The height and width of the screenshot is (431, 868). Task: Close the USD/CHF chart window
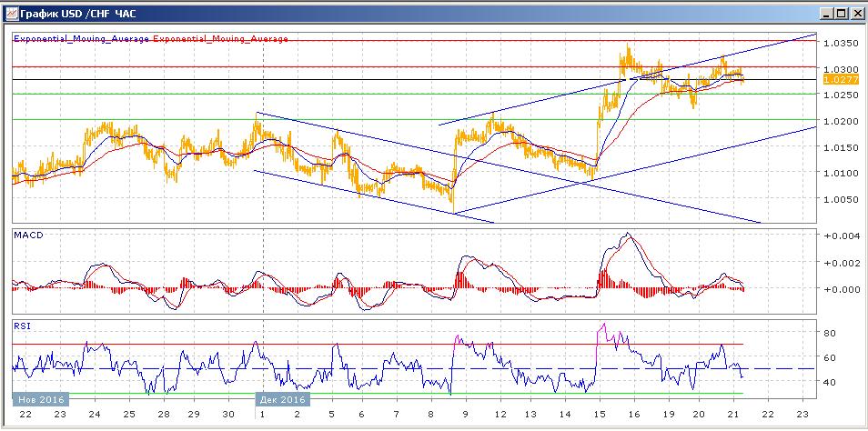click(855, 13)
